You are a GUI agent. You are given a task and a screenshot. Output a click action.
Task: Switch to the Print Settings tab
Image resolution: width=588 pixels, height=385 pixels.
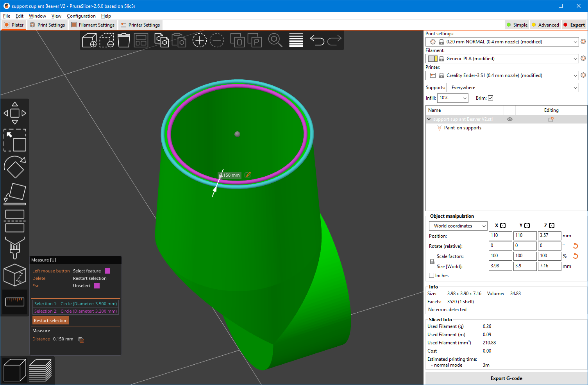tap(47, 25)
